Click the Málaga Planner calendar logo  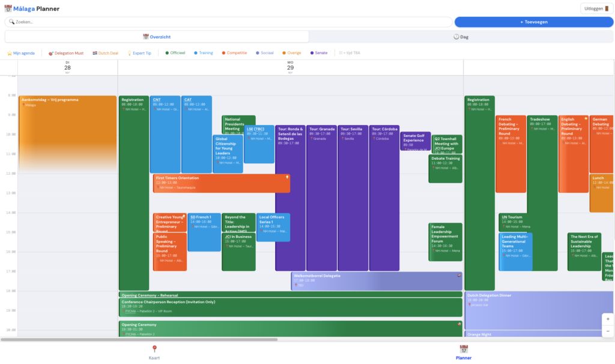8,8
